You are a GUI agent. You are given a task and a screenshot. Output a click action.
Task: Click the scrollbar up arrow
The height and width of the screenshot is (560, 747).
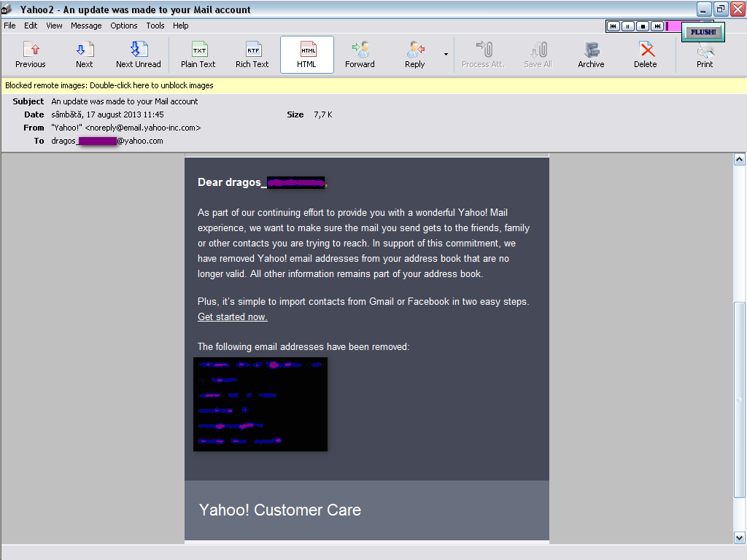tap(740, 160)
